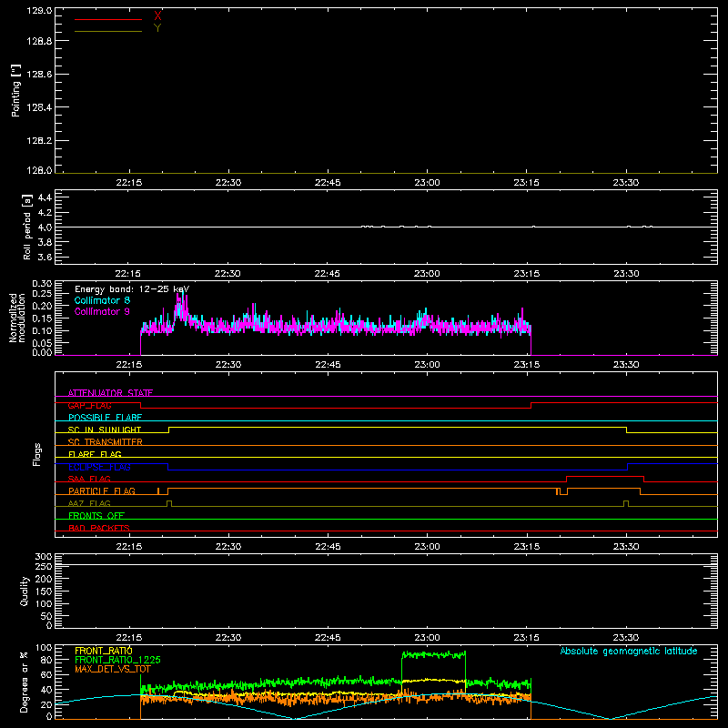Click the FLARE_FLAG label
This screenshot has height=728, width=728.
[95, 454]
